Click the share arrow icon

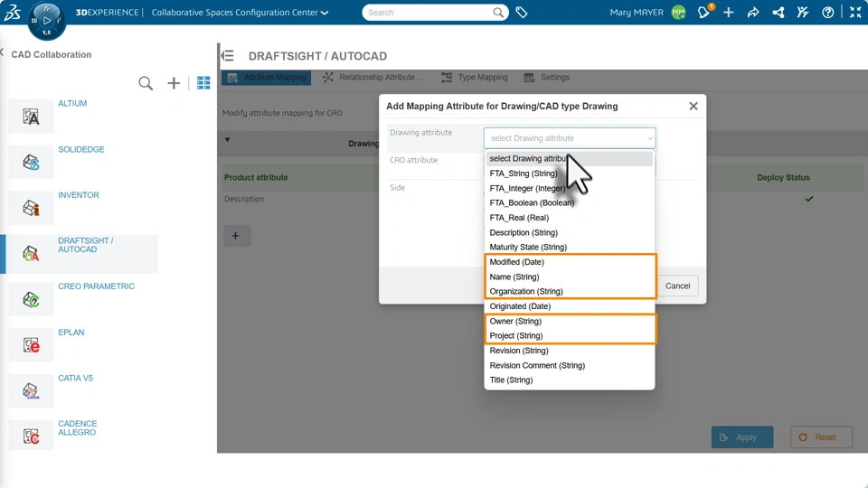pyautogui.click(x=753, y=13)
